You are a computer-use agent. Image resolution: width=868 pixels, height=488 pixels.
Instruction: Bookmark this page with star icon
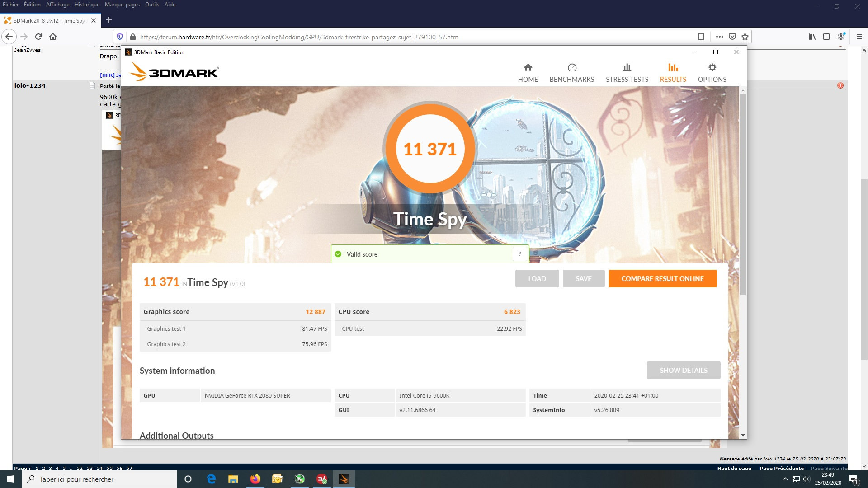[745, 37]
